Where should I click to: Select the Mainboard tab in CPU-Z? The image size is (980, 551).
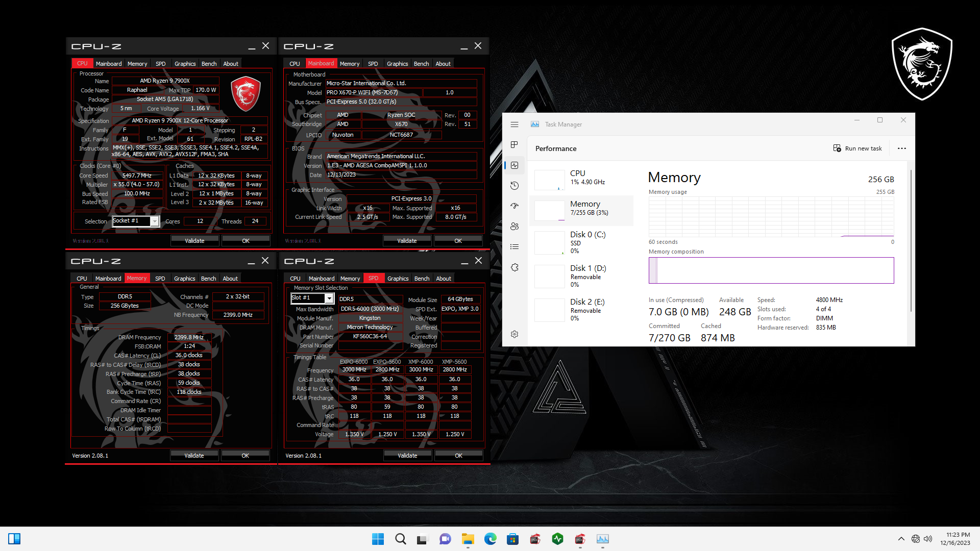tap(108, 63)
